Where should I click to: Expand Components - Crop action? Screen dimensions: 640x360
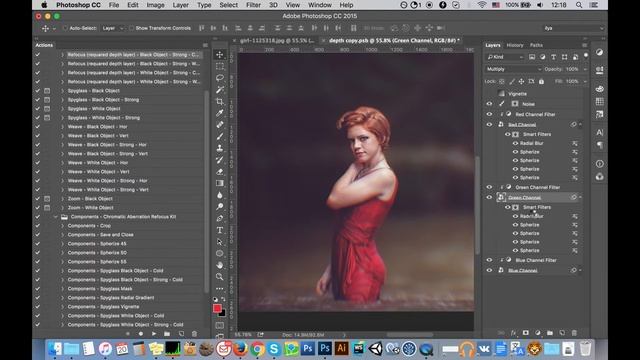[62, 226]
